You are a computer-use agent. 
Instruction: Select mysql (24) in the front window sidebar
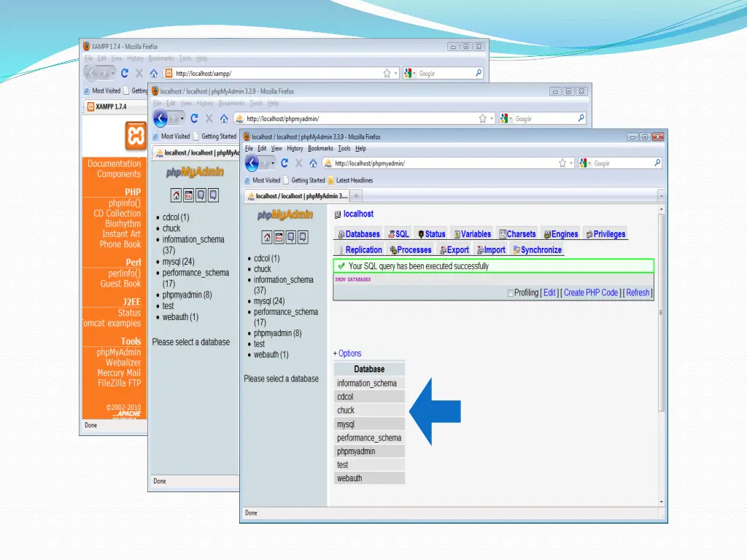[269, 301]
